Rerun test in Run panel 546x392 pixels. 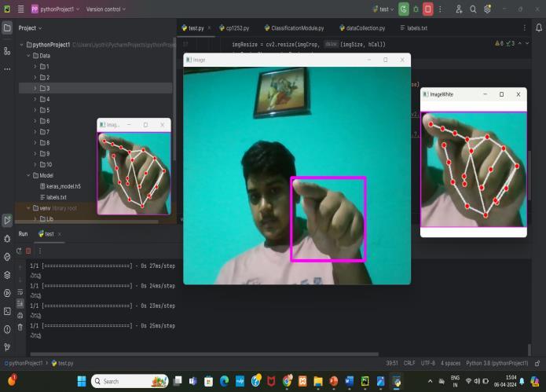(19, 251)
